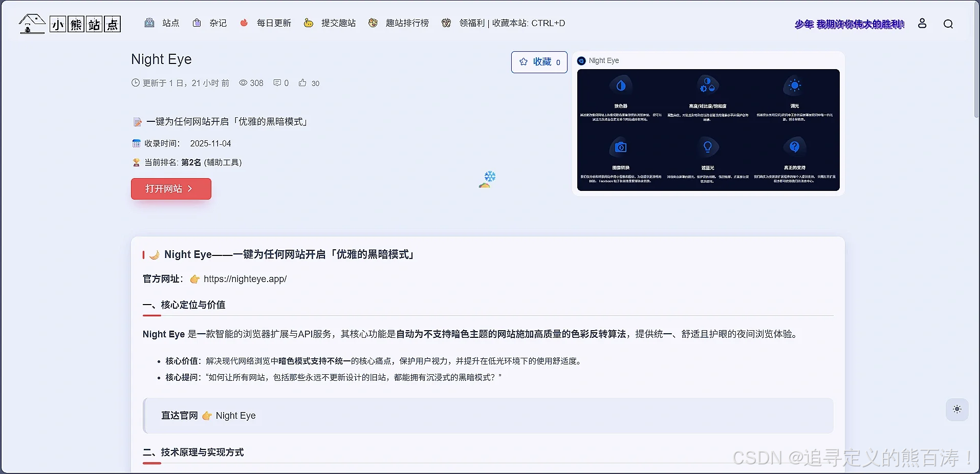Toggle the light/dark theme sun button

[x=957, y=410]
